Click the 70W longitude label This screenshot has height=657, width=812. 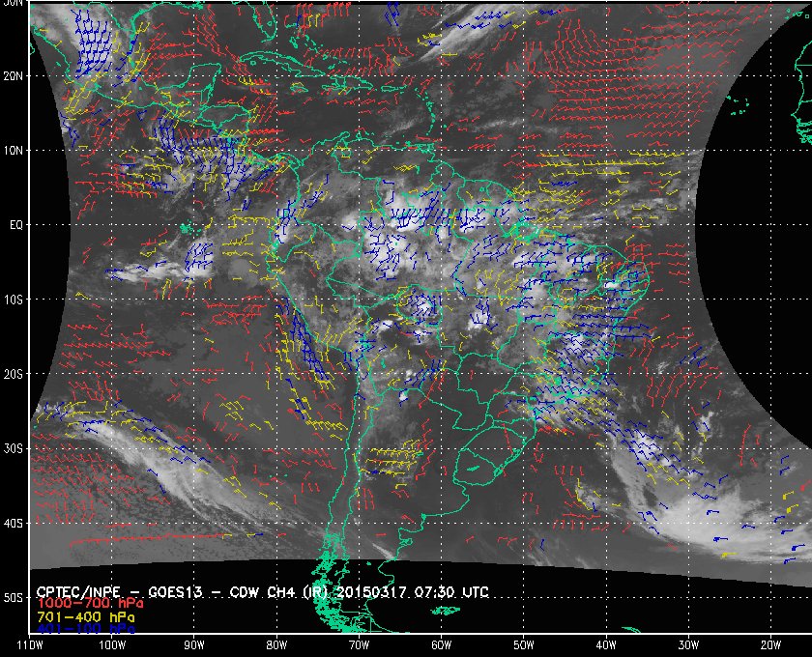[359, 645]
